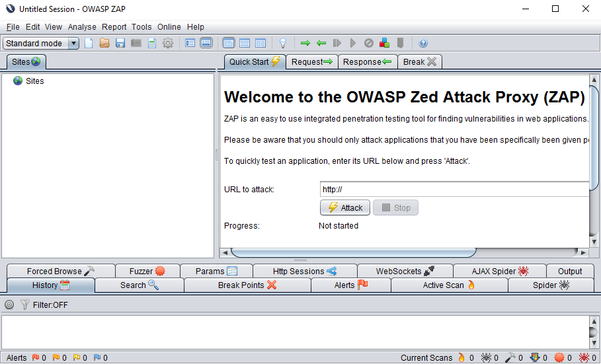Open the Alerts tab
This screenshot has width=601, height=364.
(351, 285)
